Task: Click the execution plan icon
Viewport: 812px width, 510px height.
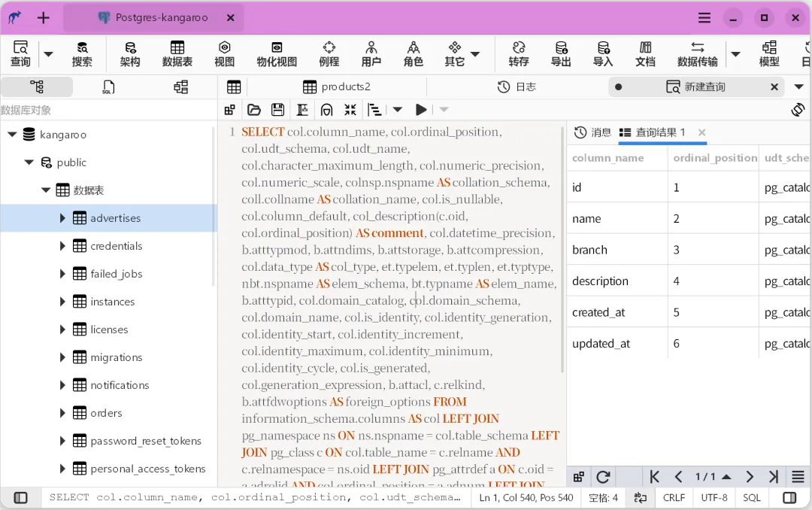Action: click(374, 110)
